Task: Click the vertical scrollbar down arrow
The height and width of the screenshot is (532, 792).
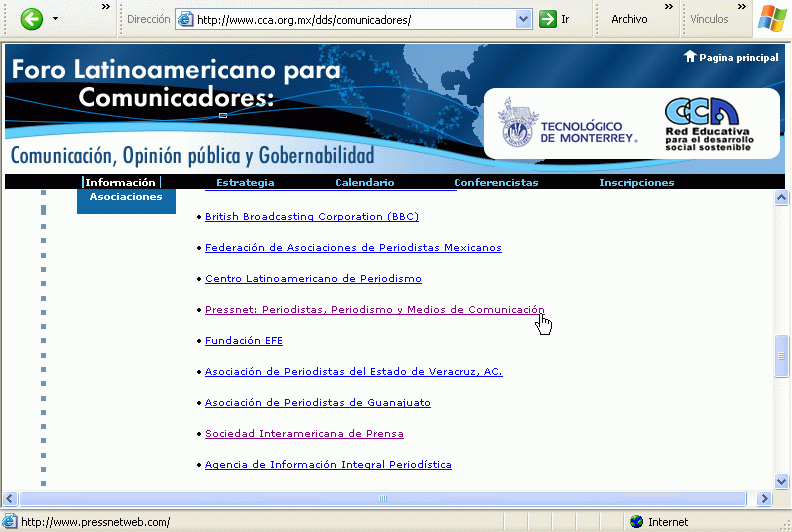Action: (x=781, y=481)
